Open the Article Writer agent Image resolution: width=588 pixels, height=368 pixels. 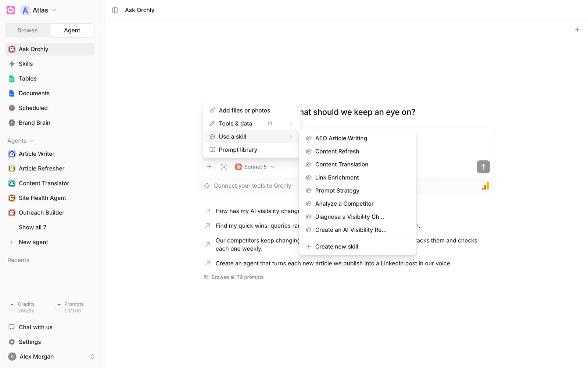pyautogui.click(x=50, y=154)
